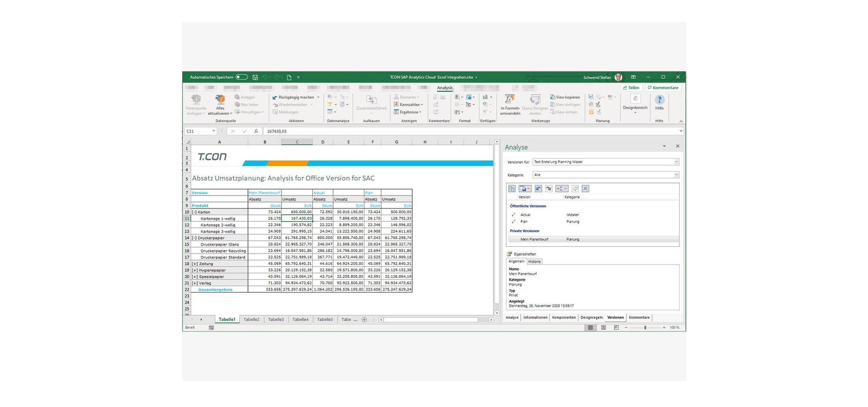Click the Hilfe question mark icon

(659, 100)
